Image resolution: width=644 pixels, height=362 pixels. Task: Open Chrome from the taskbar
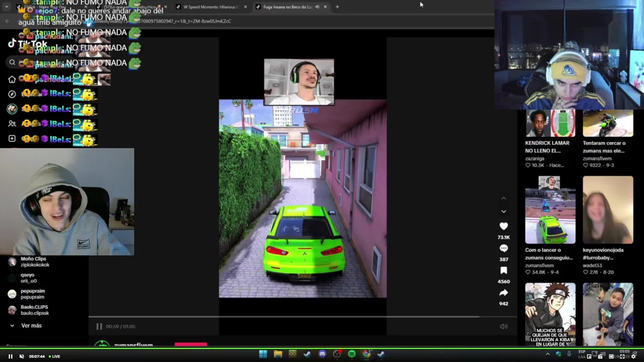[366, 354]
